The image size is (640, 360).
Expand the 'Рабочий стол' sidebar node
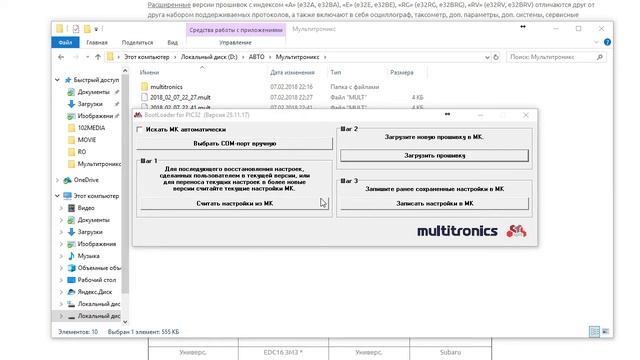click(x=61, y=280)
